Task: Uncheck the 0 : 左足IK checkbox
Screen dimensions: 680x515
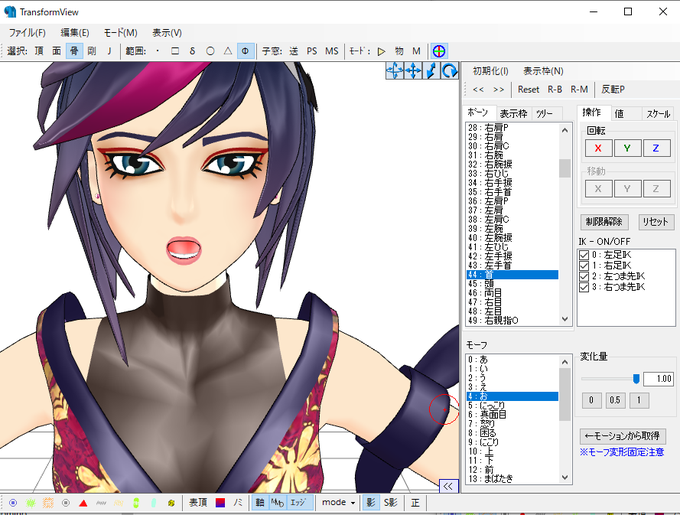Action: point(584,255)
